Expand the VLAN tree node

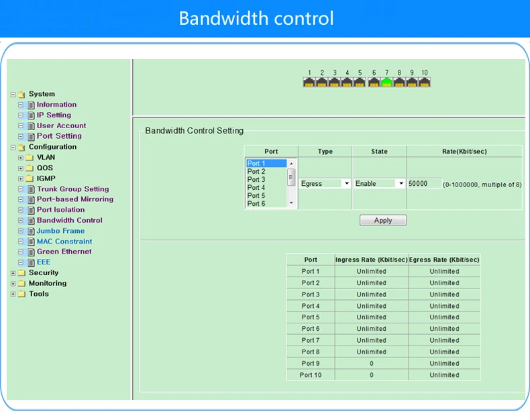pyautogui.click(x=21, y=158)
